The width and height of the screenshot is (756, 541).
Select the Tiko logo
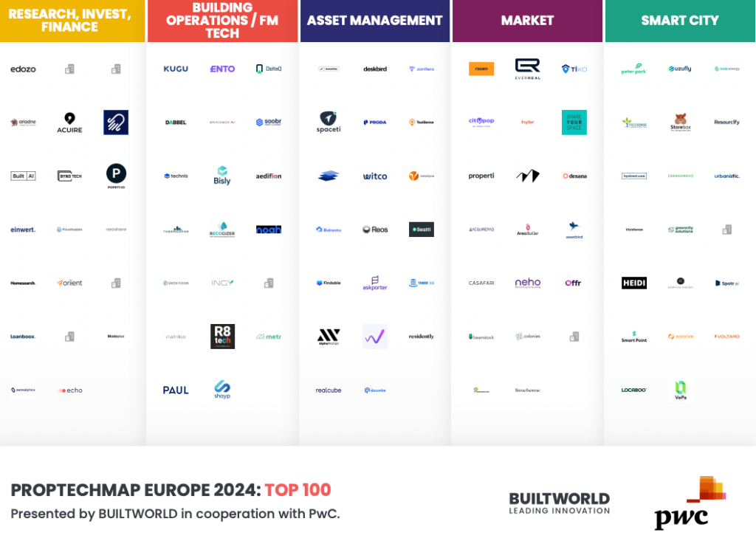574,69
